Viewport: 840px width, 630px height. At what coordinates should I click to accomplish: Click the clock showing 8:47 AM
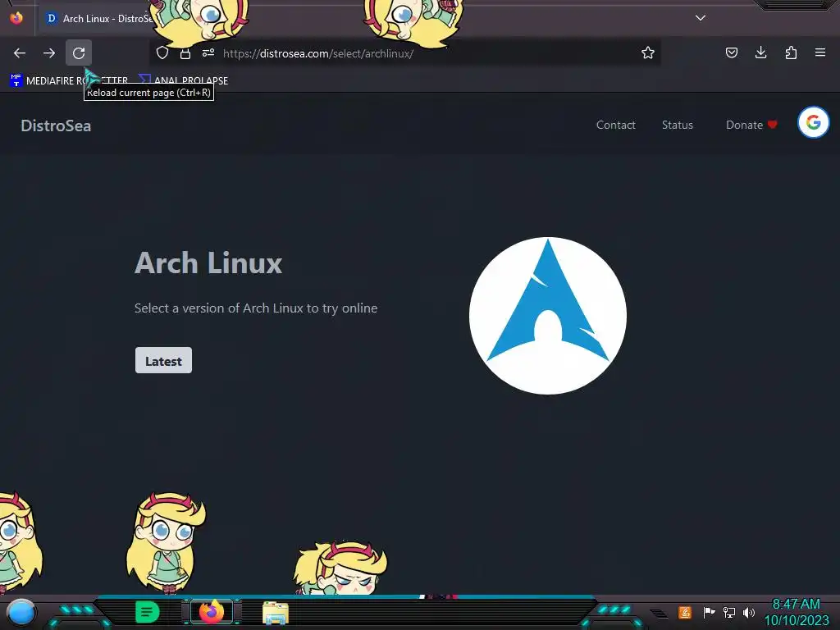tap(796, 605)
